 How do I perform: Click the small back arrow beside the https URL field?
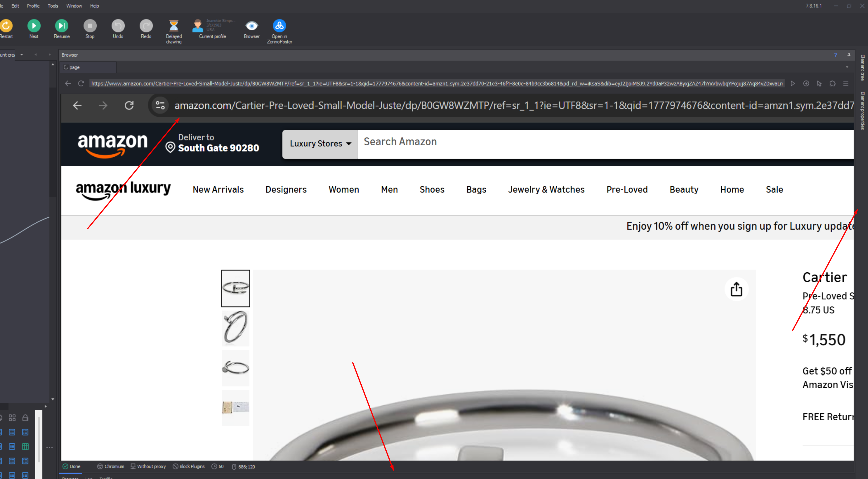(68, 84)
